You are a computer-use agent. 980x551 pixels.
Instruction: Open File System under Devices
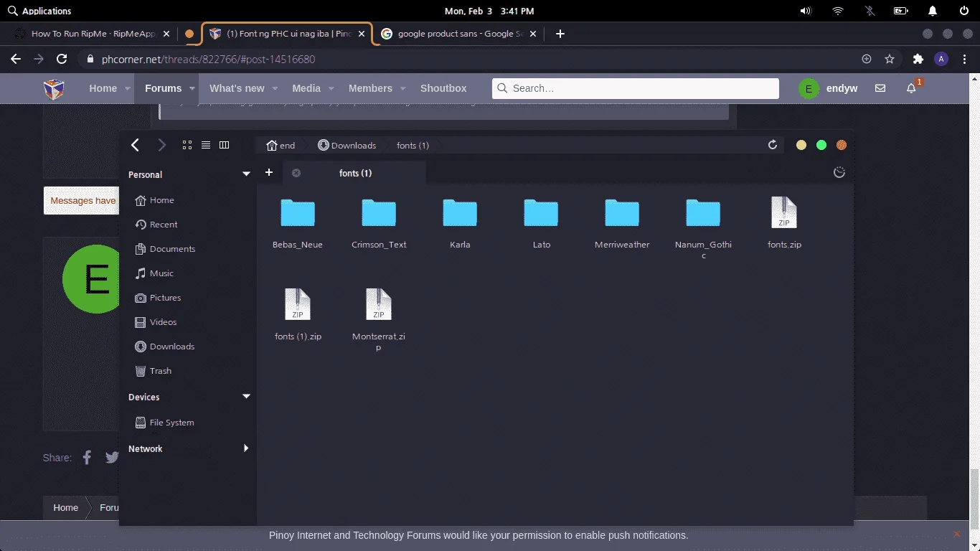point(164,423)
